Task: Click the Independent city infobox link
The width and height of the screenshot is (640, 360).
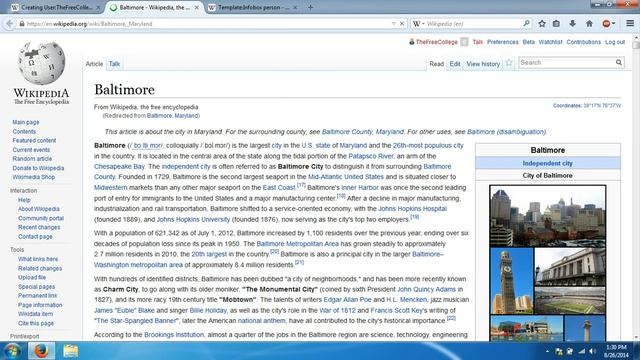Action: click(547, 163)
